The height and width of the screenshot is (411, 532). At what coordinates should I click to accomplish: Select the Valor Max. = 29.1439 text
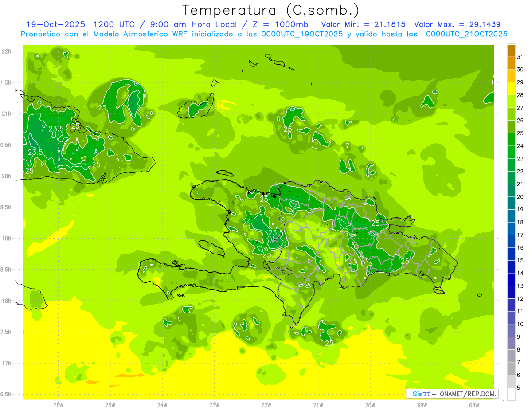(x=457, y=24)
